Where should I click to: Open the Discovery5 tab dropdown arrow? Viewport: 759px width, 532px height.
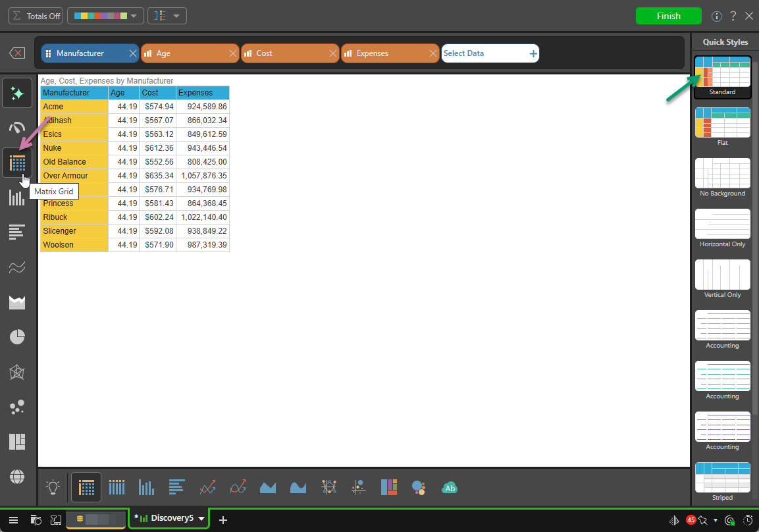point(201,519)
